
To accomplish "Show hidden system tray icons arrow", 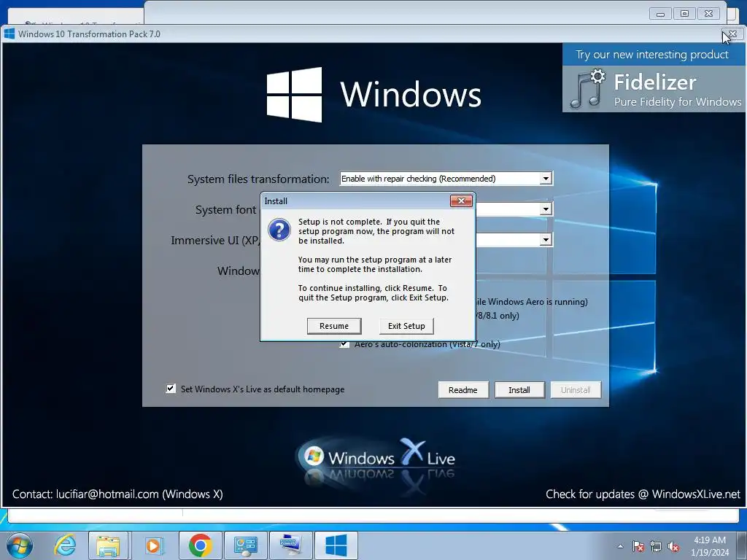I will pyautogui.click(x=620, y=546).
